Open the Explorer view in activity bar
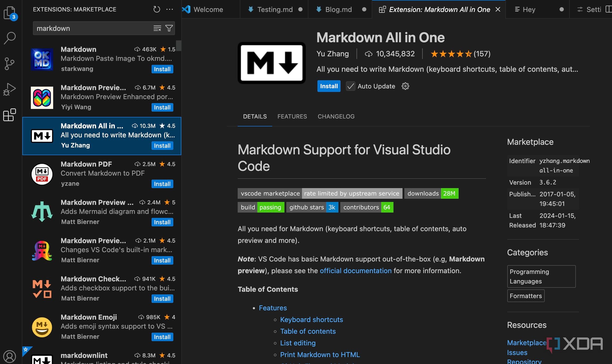Viewport: 612px width, 364px height. click(x=10, y=12)
